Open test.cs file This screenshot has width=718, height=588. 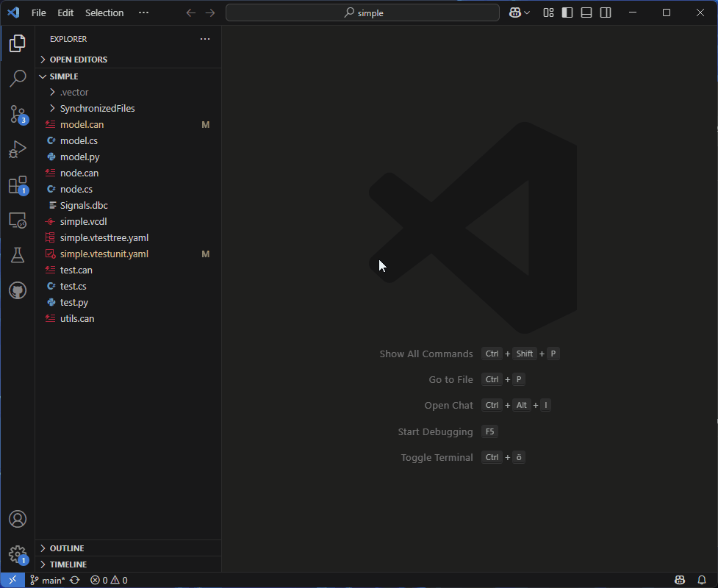coord(128,286)
